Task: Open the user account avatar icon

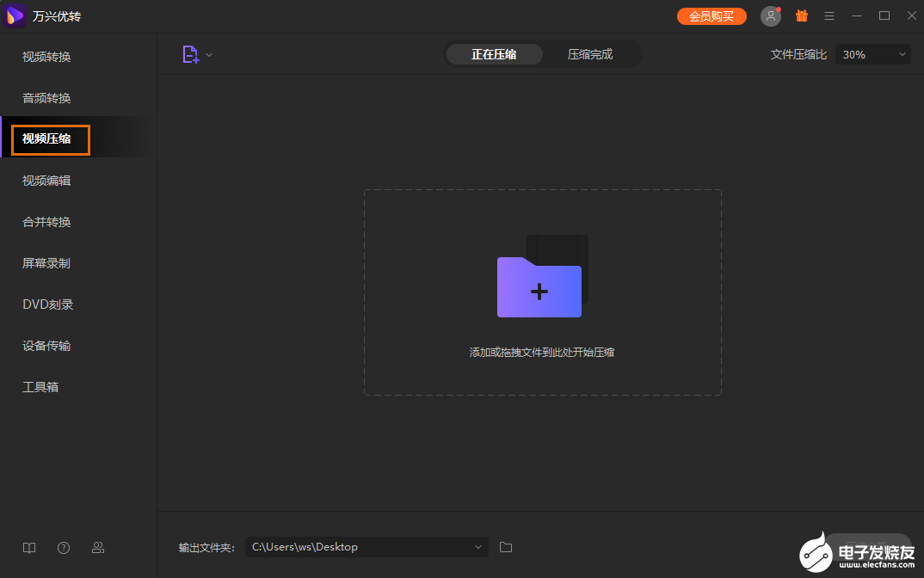Action: (x=770, y=15)
